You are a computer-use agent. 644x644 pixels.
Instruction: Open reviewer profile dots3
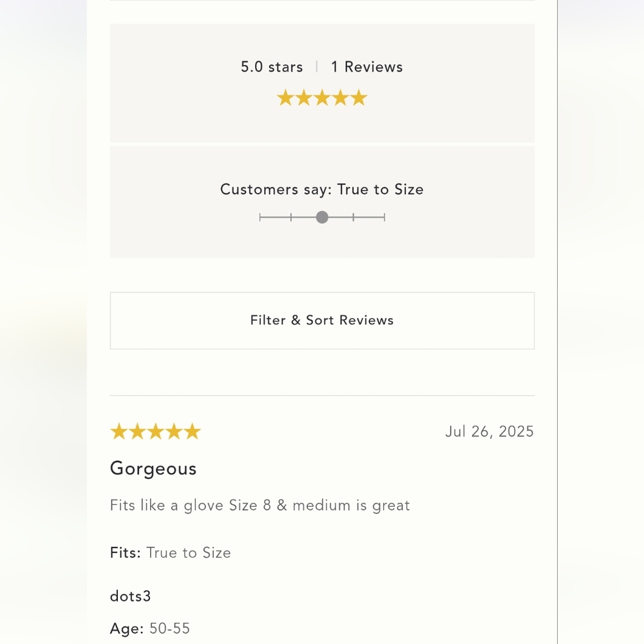click(x=130, y=596)
